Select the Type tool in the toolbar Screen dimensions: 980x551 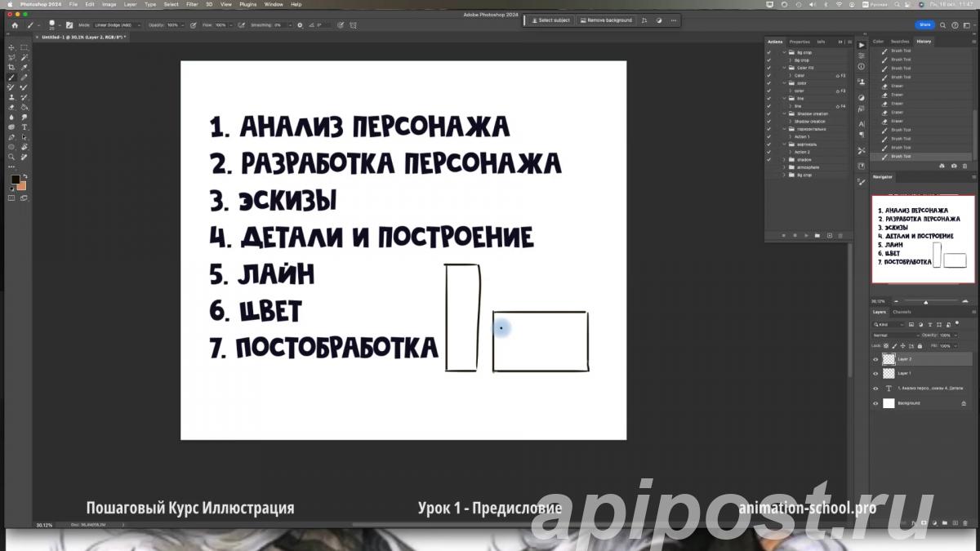coord(24,127)
